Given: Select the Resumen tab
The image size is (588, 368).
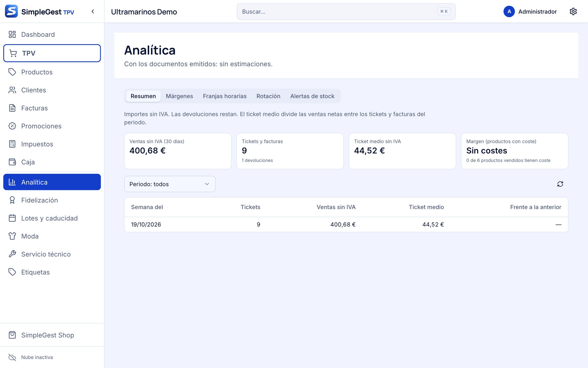Looking at the screenshot, I should [x=143, y=96].
